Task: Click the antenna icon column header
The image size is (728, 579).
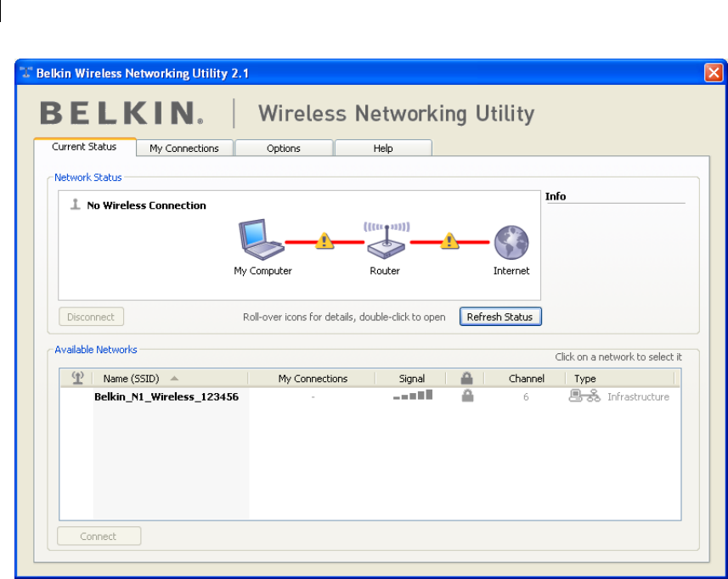Action: [x=77, y=378]
